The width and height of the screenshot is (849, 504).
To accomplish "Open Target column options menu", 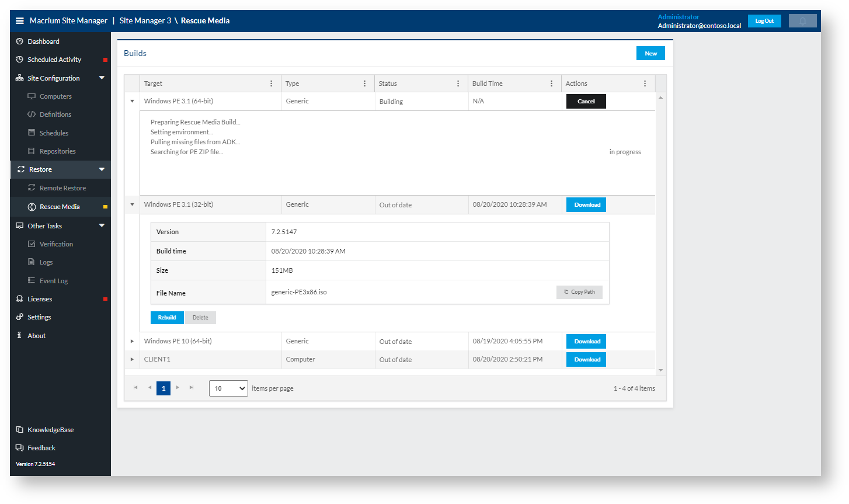I will click(x=271, y=84).
